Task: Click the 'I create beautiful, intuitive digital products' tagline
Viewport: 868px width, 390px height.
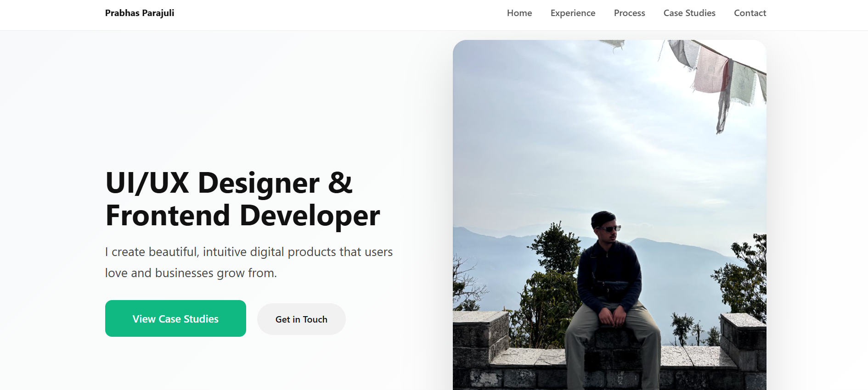Action: [249, 262]
